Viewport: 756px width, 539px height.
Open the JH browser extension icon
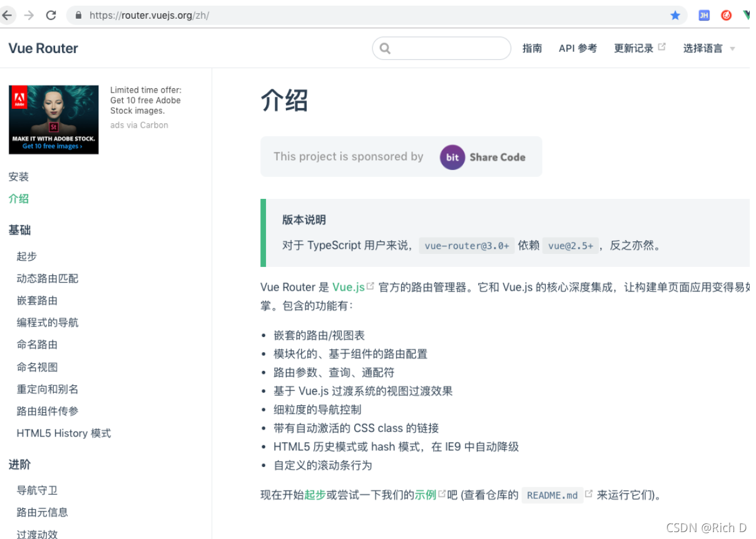coord(704,14)
